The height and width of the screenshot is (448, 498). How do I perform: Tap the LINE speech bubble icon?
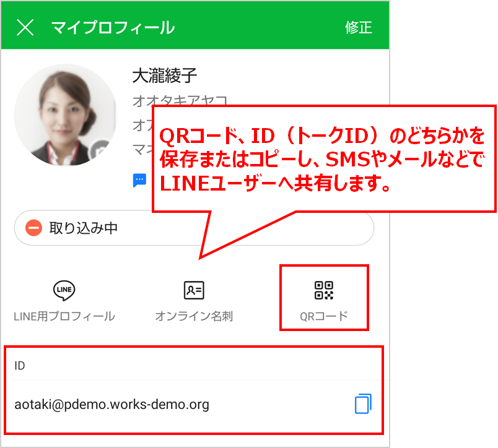point(64,290)
